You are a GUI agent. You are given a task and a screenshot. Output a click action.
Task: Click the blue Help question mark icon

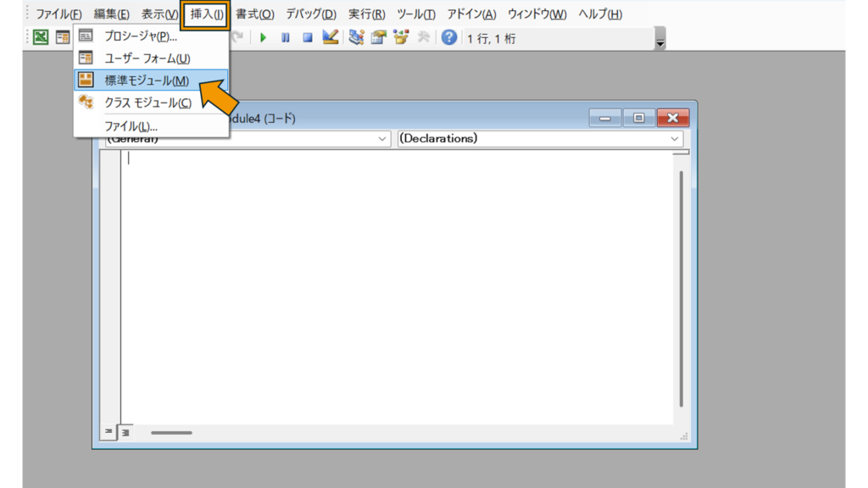pos(449,37)
